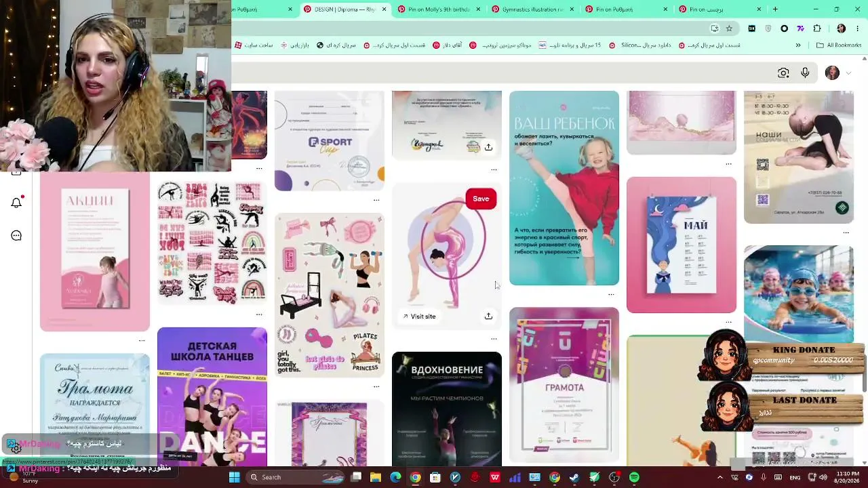Open Steam from taskbar
868x488 pixels.
(x=574, y=477)
